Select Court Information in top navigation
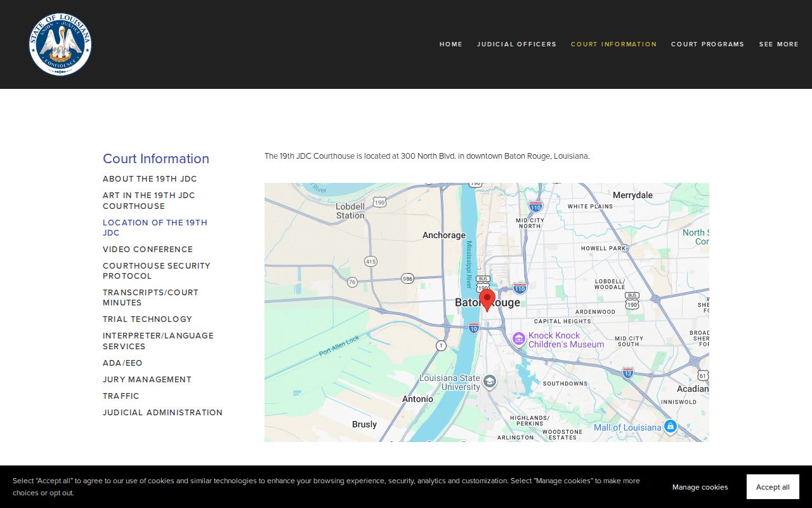The image size is (812, 508). point(614,44)
